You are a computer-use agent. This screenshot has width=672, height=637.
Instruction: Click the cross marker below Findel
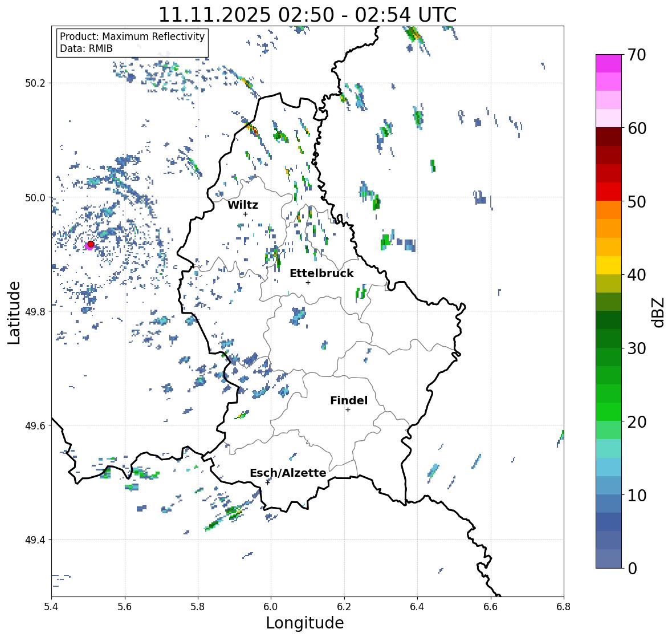[348, 410]
